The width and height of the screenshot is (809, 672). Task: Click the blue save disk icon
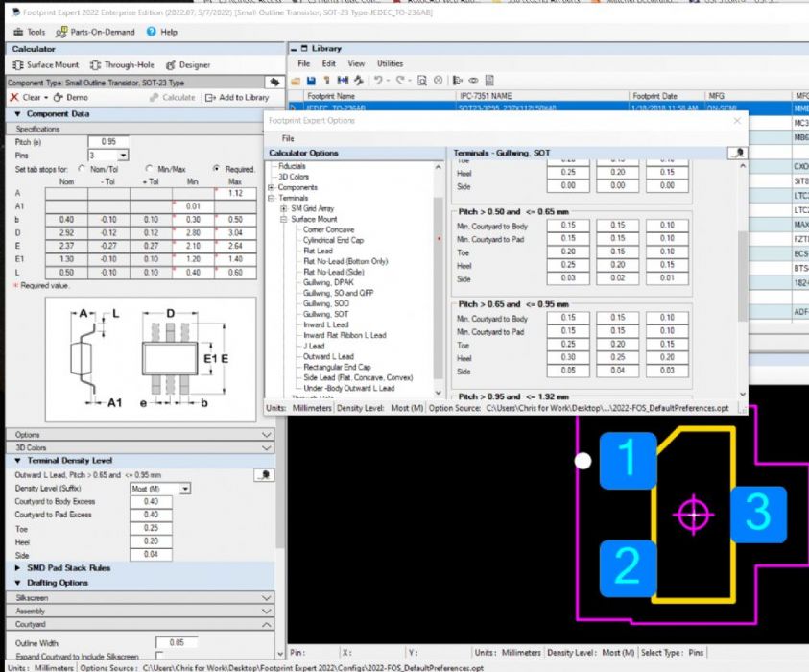311,81
